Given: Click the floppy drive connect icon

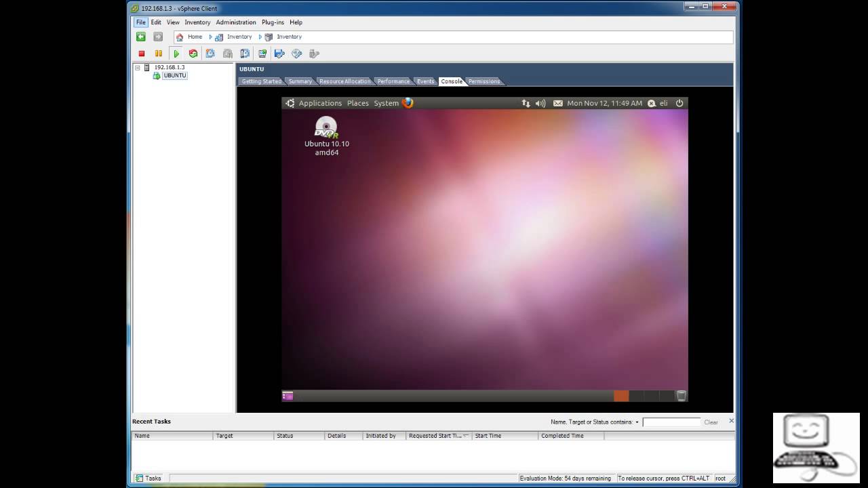Looking at the screenshot, I should 279,54.
